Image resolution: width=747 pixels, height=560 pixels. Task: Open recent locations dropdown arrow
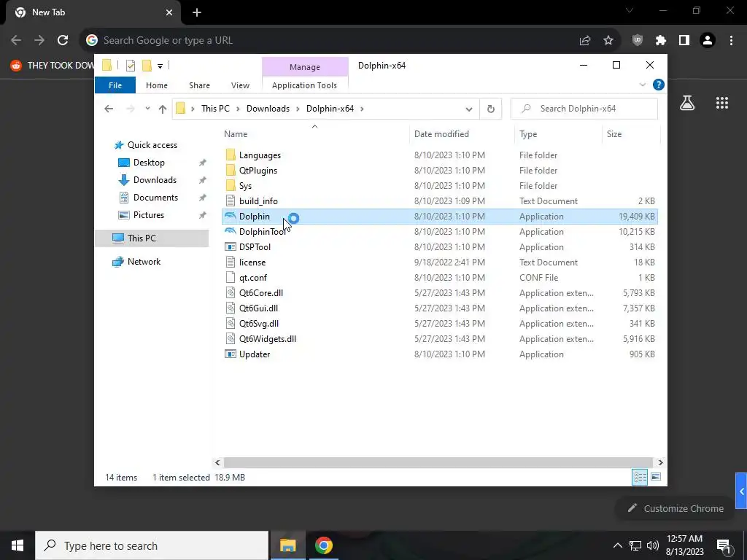147,109
